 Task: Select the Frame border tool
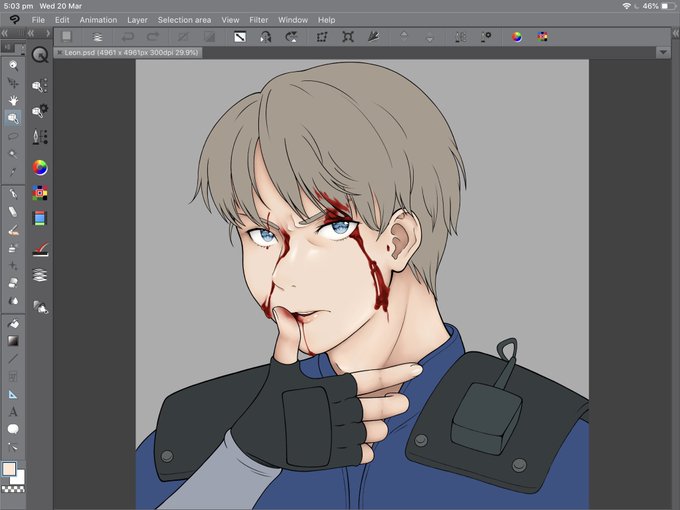pyautogui.click(x=13, y=376)
